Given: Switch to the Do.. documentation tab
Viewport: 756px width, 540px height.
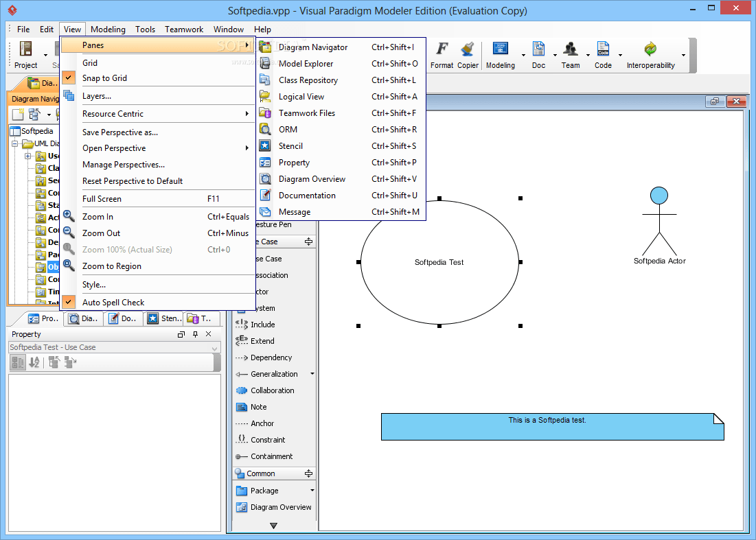Looking at the screenshot, I should click(x=122, y=318).
